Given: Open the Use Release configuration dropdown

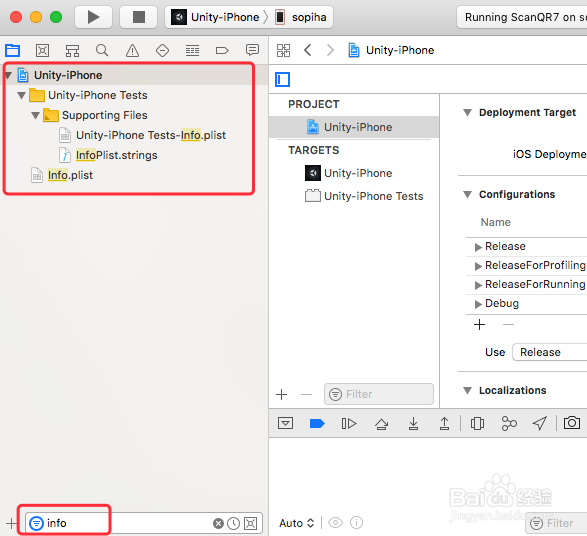Looking at the screenshot, I should pos(549,352).
